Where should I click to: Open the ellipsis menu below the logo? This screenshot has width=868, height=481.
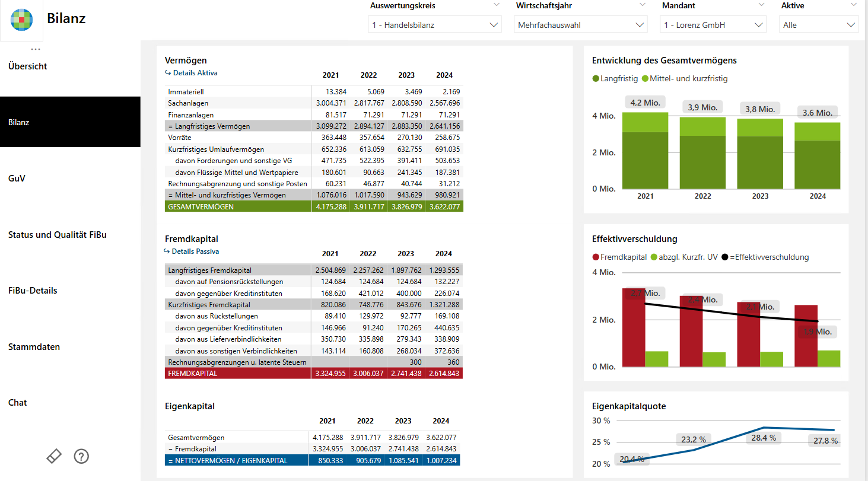[36, 49]
